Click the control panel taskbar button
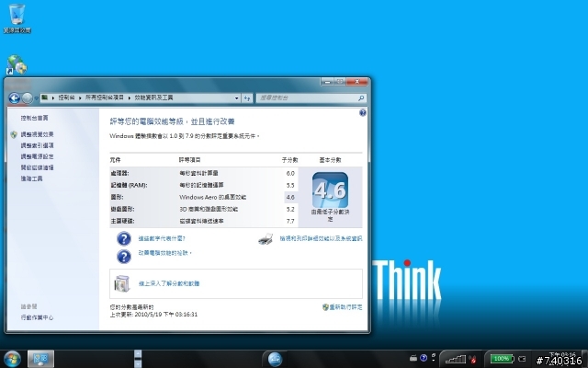Image resolution: width=588 pixels, height=368 pixels. [40, 359]
